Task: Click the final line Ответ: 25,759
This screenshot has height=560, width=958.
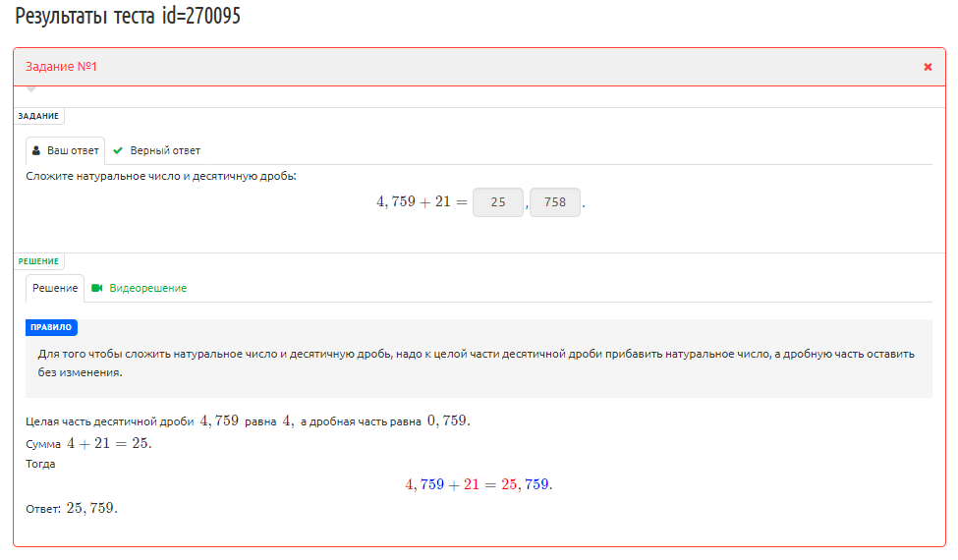Action: point(72,508)
